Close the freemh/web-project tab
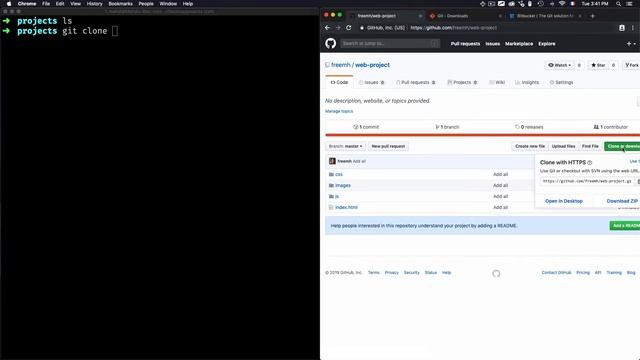 click(420, 16)
